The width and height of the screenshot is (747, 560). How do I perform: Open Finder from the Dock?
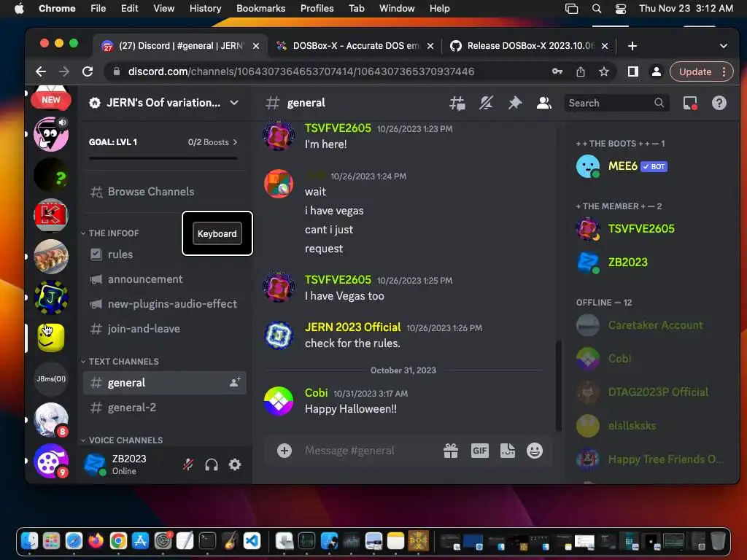coord(29,541)
